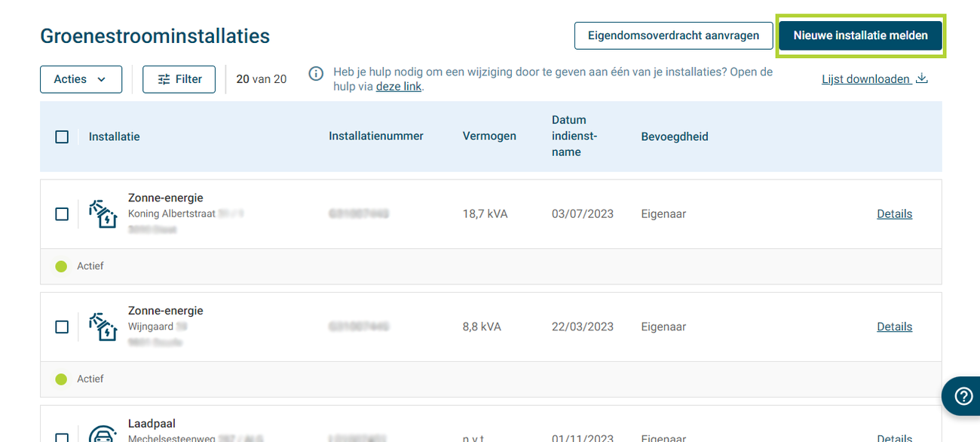
Task: Click Eigendomsoverdracht aanvragen button
Action: pyautogui.click(x=673, y=35)
